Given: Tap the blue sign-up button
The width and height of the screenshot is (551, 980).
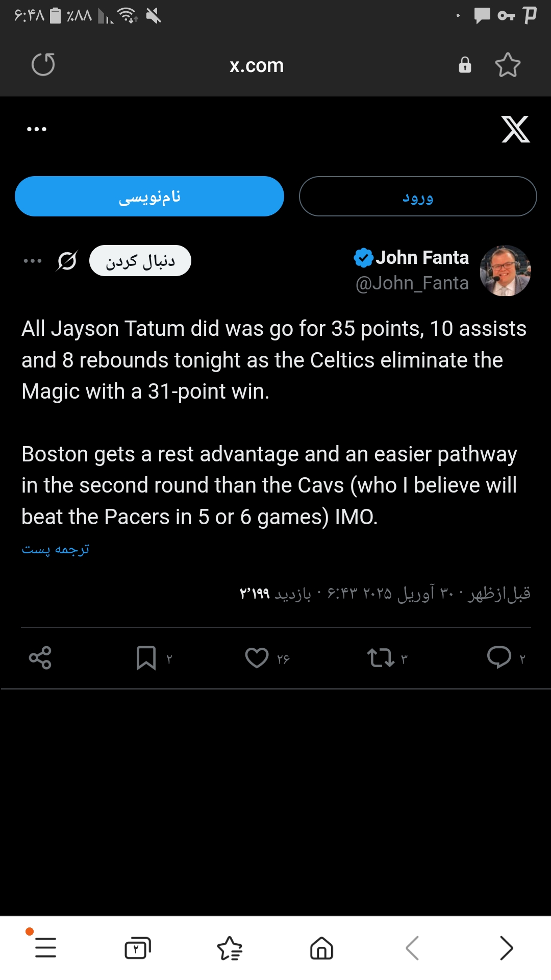Looking at the screenshot, I should tap(149, 197).
